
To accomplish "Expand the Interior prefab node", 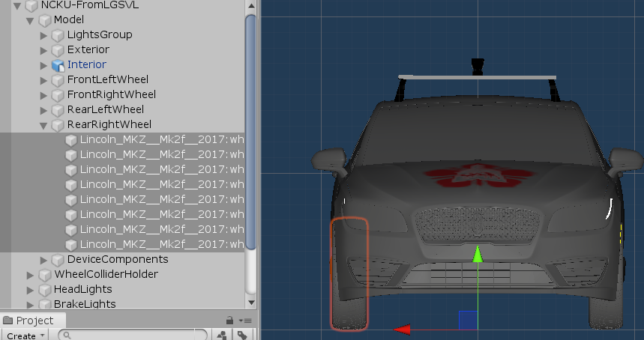I will tap(43, 65).
